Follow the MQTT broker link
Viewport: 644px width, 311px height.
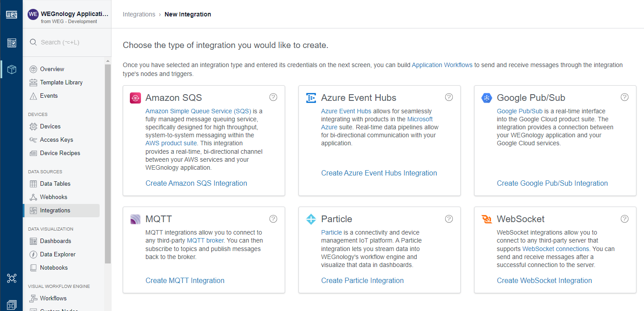[205, 240]
